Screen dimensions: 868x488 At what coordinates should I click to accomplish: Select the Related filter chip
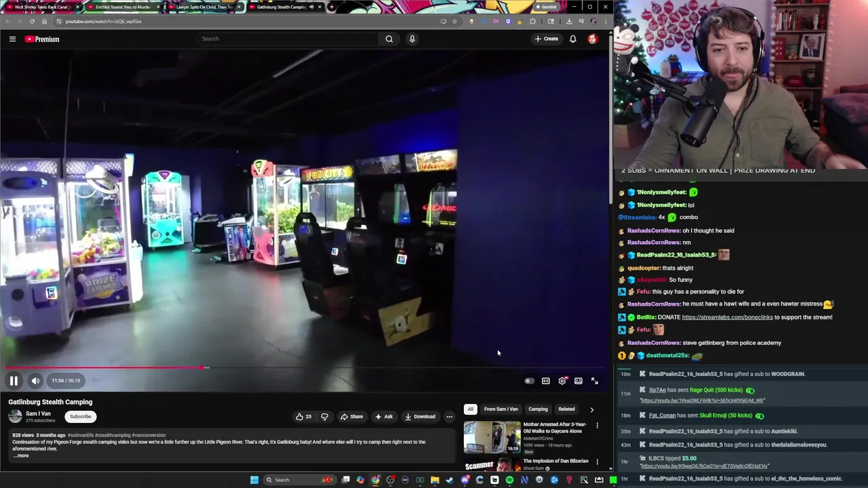pos(566,409)
